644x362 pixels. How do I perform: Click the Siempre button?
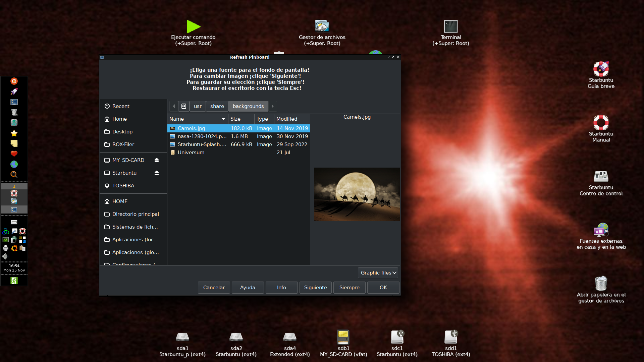click(x=349, y=288)
